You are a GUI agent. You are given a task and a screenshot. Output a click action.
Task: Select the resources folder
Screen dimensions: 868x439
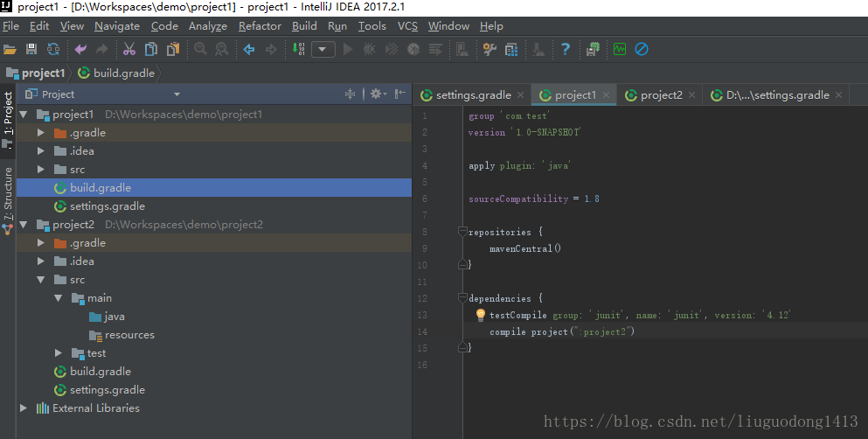[x=122, y=335]
